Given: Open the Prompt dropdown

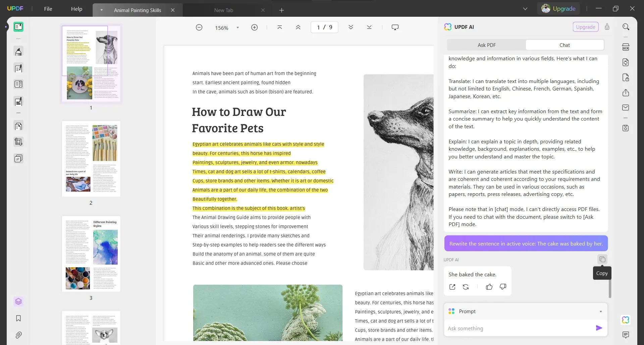Looking at the screenshot, I should [x=600, y=312].
